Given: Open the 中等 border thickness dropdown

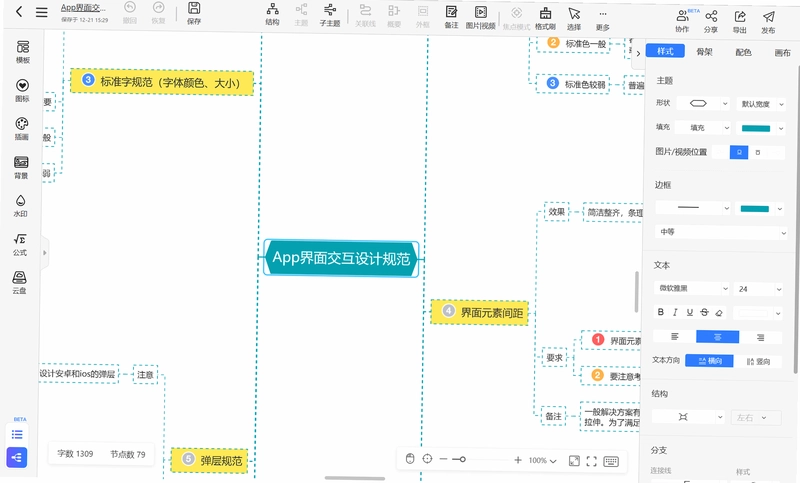Looking at the screenshot, I should pyautogui.click(x=720, y=232).
